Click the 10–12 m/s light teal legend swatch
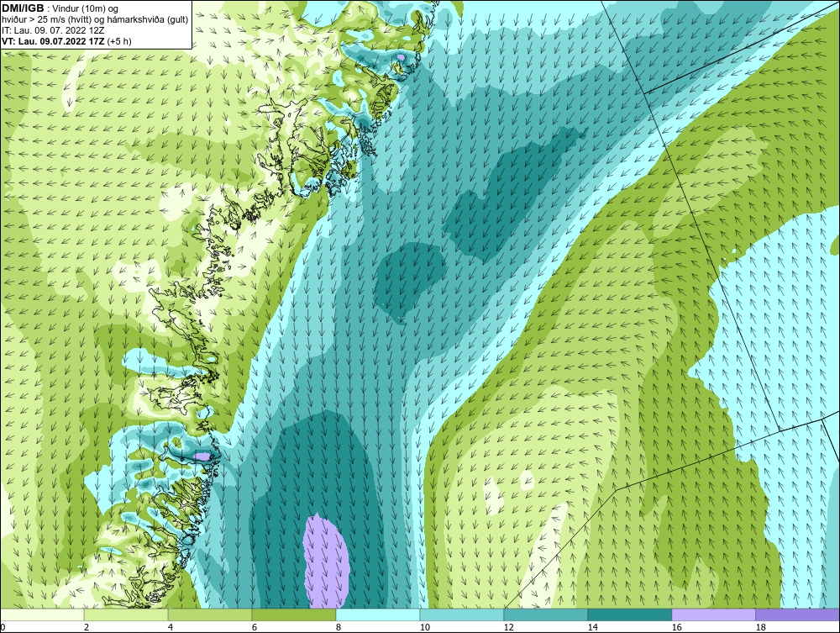The height and width of the screenshot is (633, 840). point(462,615)
